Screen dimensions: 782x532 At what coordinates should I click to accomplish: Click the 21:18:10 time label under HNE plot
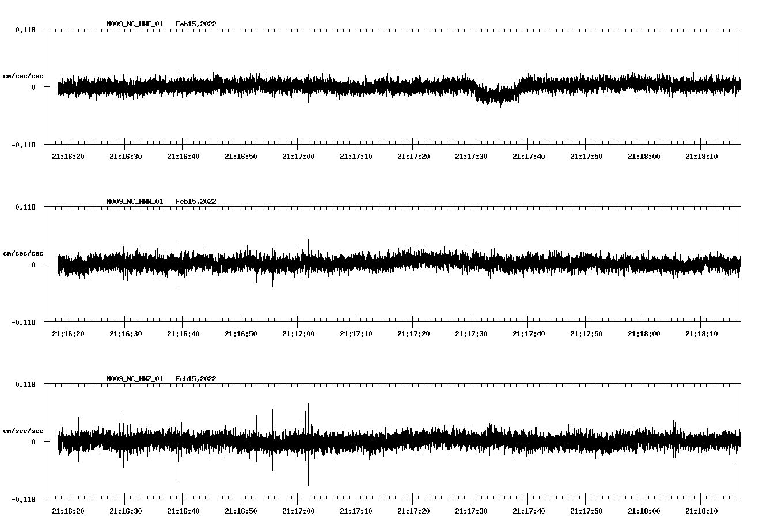(x=701, y=157)
